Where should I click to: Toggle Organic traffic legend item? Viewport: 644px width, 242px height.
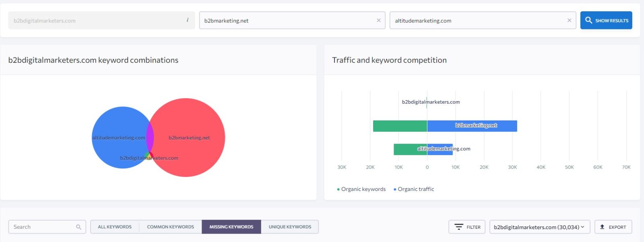pyautogui.click(x=414, y=189)
